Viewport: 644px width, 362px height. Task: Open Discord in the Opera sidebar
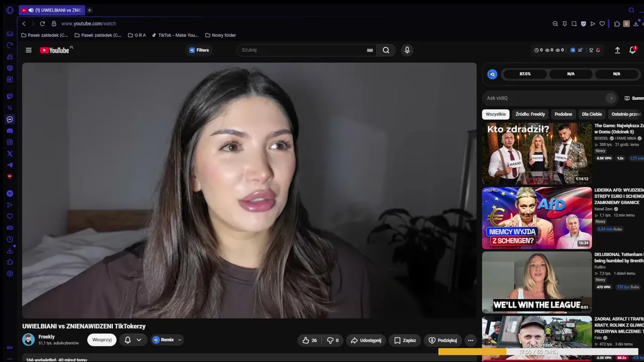(10, 131)
